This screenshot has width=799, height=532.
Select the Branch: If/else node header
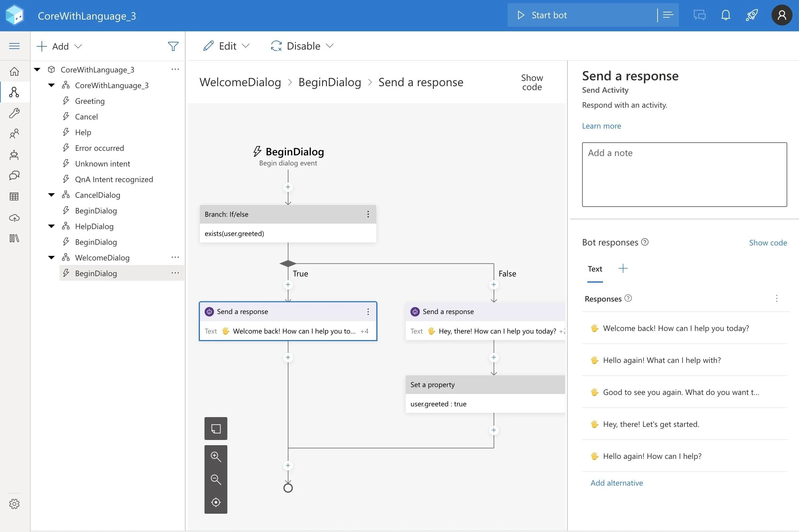[287, 214]
